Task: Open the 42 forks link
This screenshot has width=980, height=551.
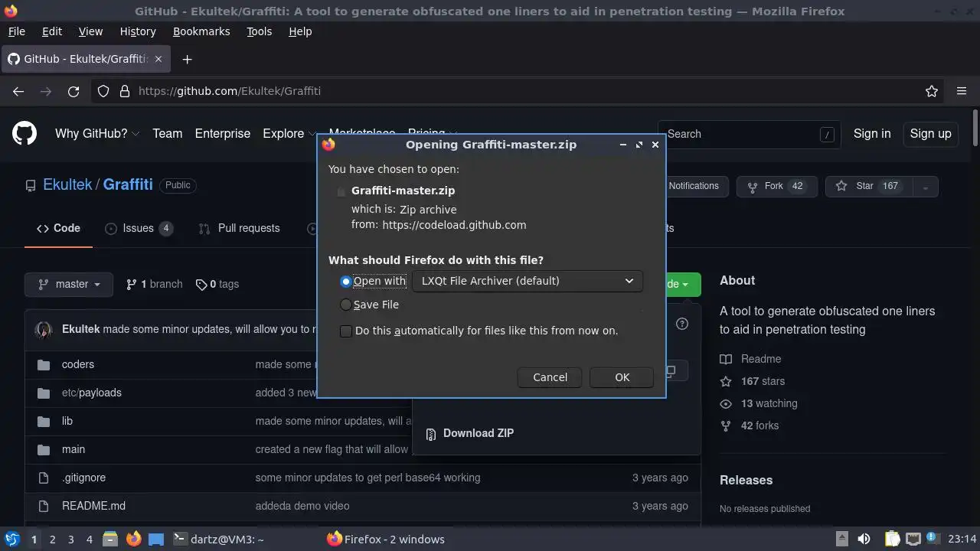Action: (x=749, y=425)
